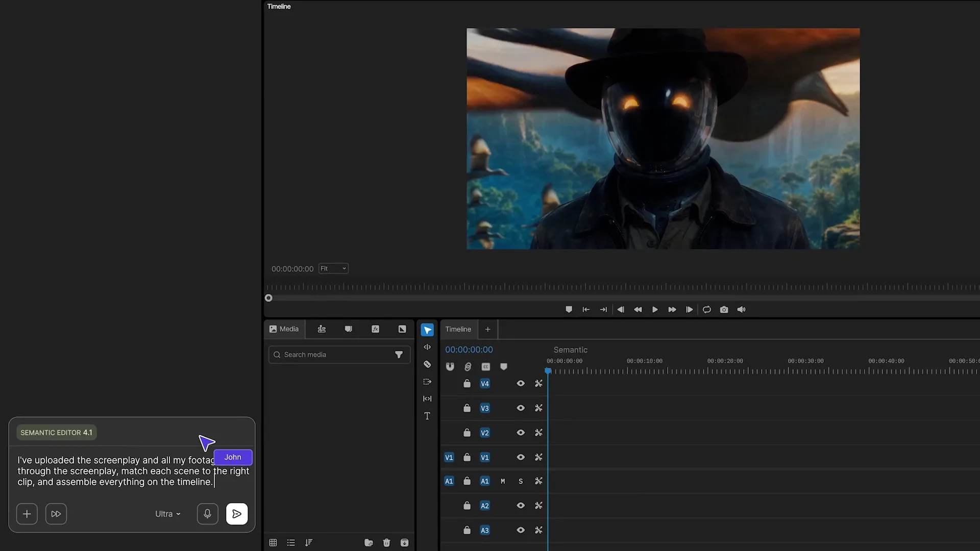Select the razor blade tool
980x551 pixels.
coord(427,364)
